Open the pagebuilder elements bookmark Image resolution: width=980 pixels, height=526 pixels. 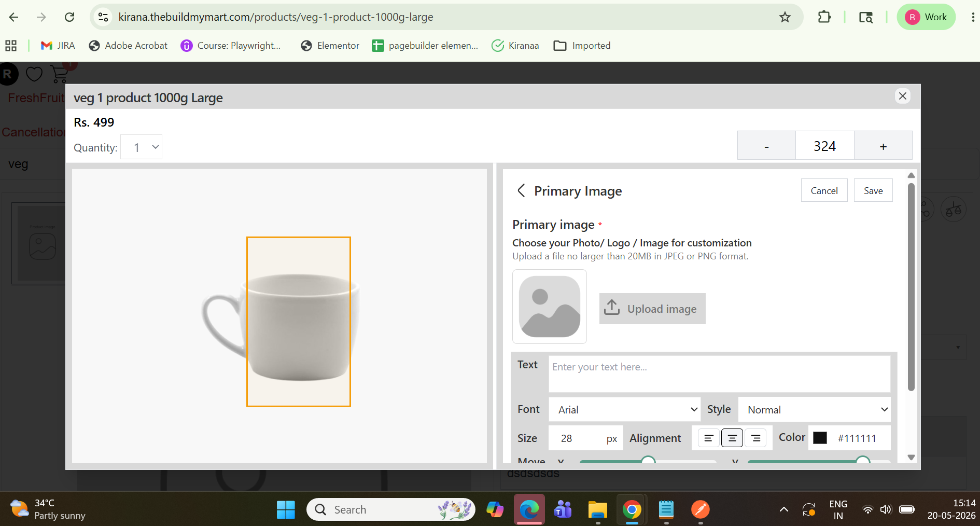pos(425,46)
